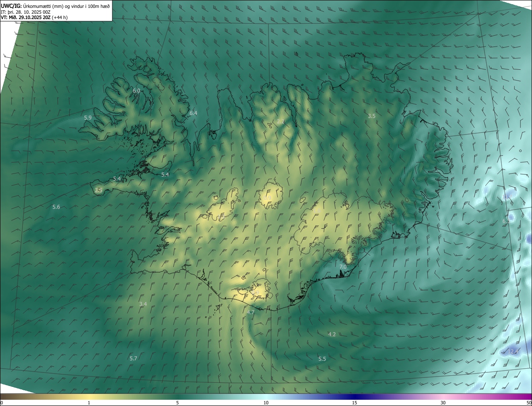Select the valid time 'VT: Mið. 29.10.2025 20Z (+44 h)'
The height and width of the screenshot is (406, 532).
(34, 17)
